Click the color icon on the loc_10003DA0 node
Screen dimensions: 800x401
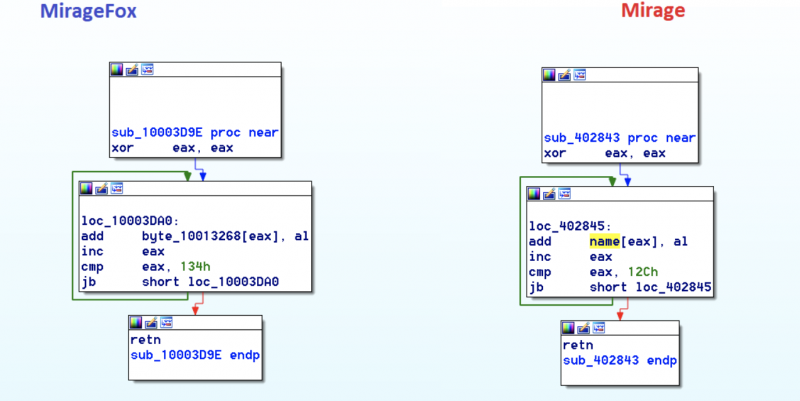coord(87,188)
